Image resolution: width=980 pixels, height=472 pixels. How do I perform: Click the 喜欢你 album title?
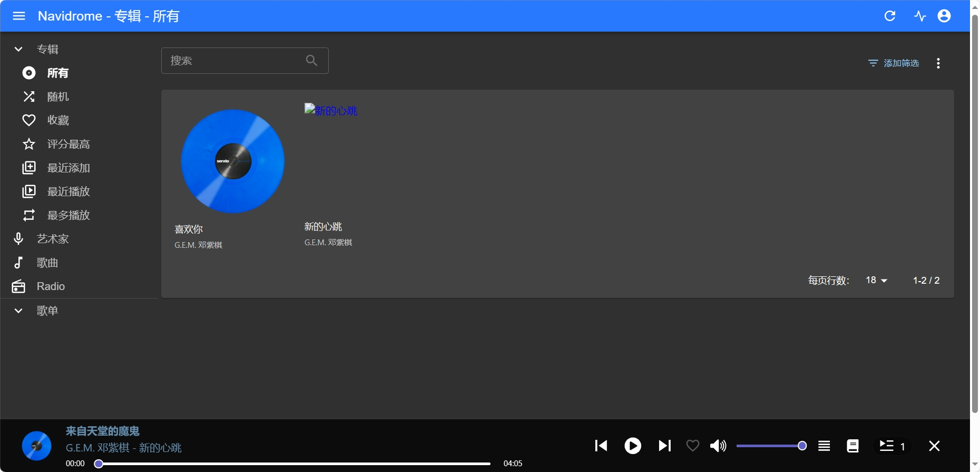pos(189,229)
